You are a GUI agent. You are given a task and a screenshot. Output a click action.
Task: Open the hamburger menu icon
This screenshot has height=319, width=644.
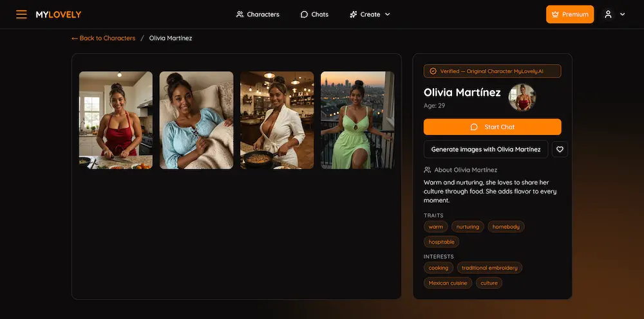pos(21,14)
